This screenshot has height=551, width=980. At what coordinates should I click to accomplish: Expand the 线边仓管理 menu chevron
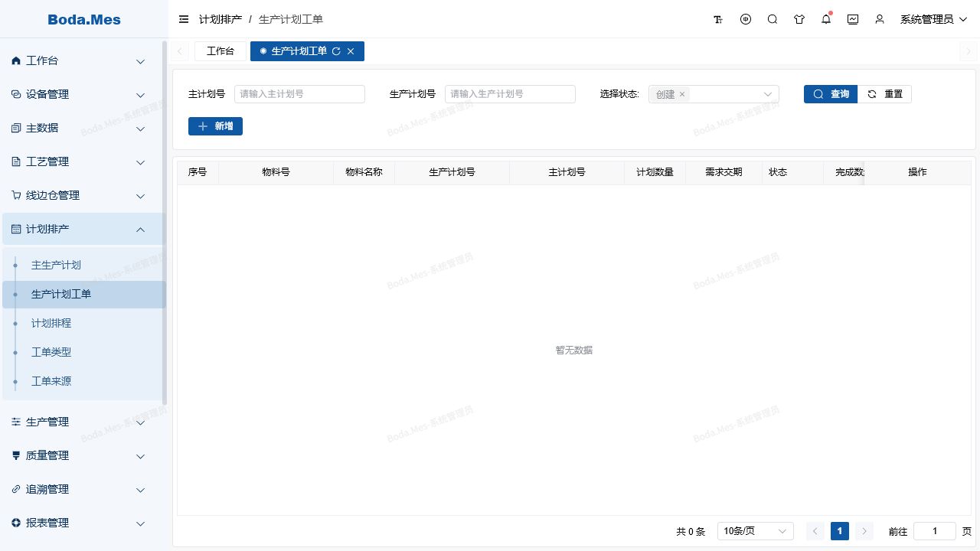coord(140,196)
